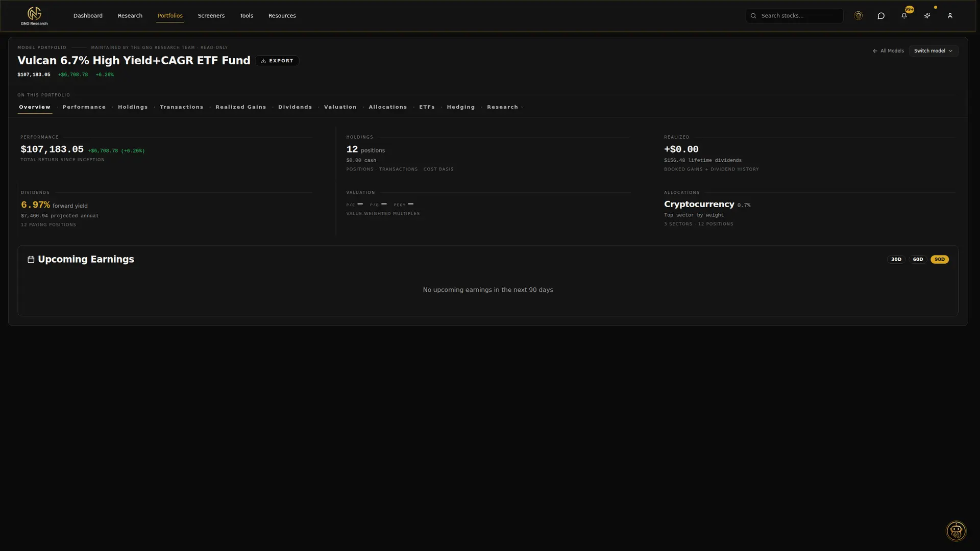Switch to the Hedging tab
This screenshot has height=551, width=980.
tap(461, 107)
